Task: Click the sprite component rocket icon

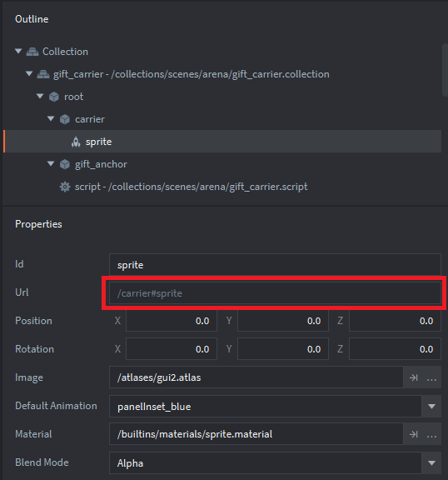Action: tap(76, 142)
